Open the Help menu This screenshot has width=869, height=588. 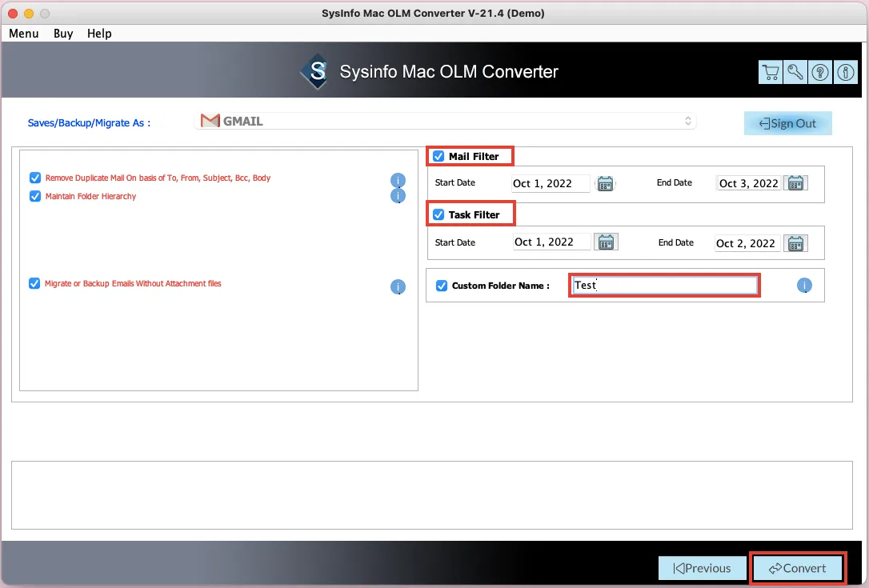(x=99, y=34)
